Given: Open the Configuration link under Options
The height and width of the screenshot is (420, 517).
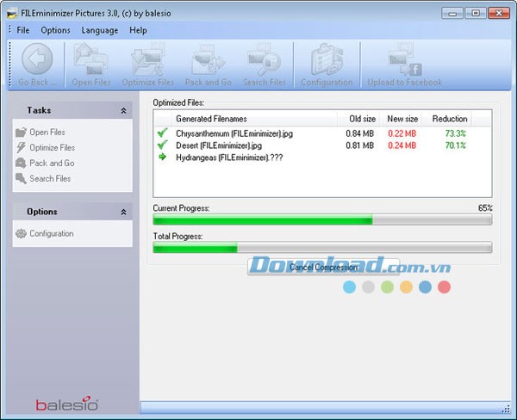Looking at the screenshot, I should click(52, 233).
